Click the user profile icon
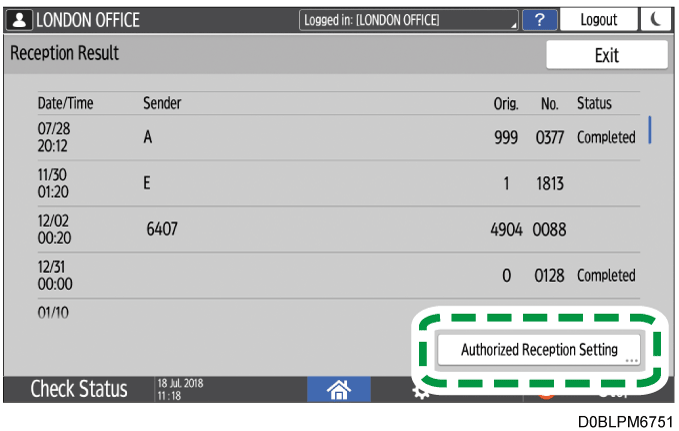This screenshot has width=679, height=431. (x=19, y=20)
